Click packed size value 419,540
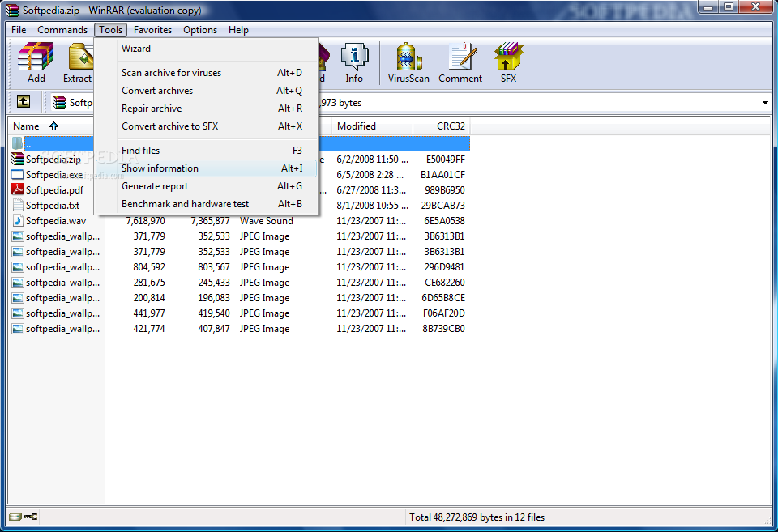The width and height of the screenshot is (778, 532). coord(214,313)
